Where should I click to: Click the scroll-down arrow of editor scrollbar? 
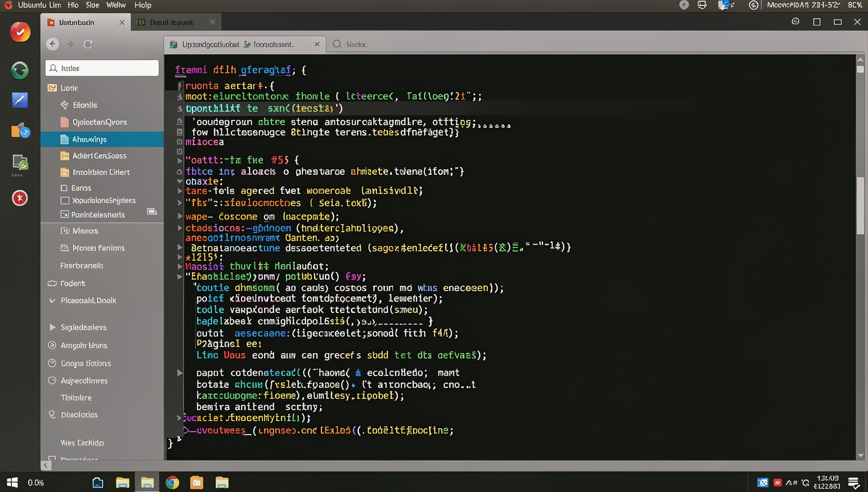point(860,456)
